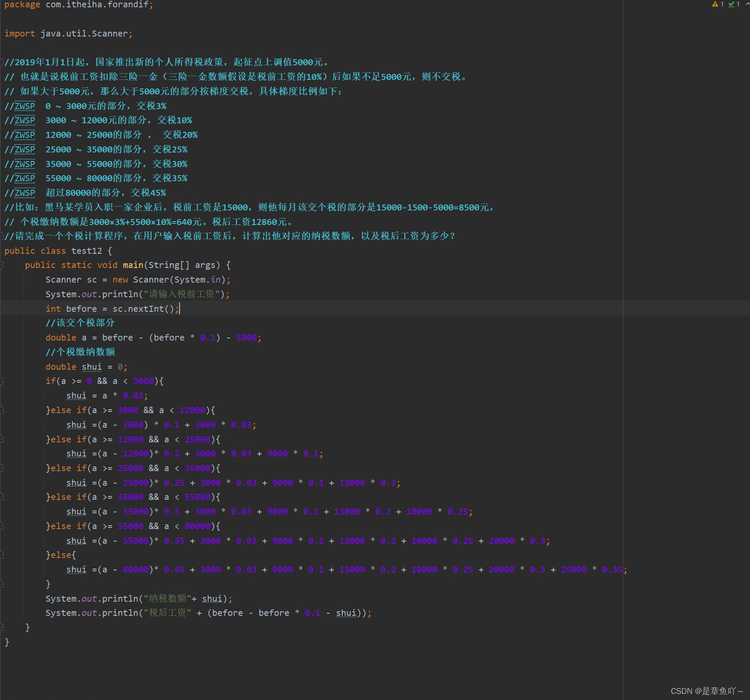The width and height of the screenshot is (750, 700).
Task: Click 13000 * 0.2 in the a - 25000 formula
Action: [368, 483]
